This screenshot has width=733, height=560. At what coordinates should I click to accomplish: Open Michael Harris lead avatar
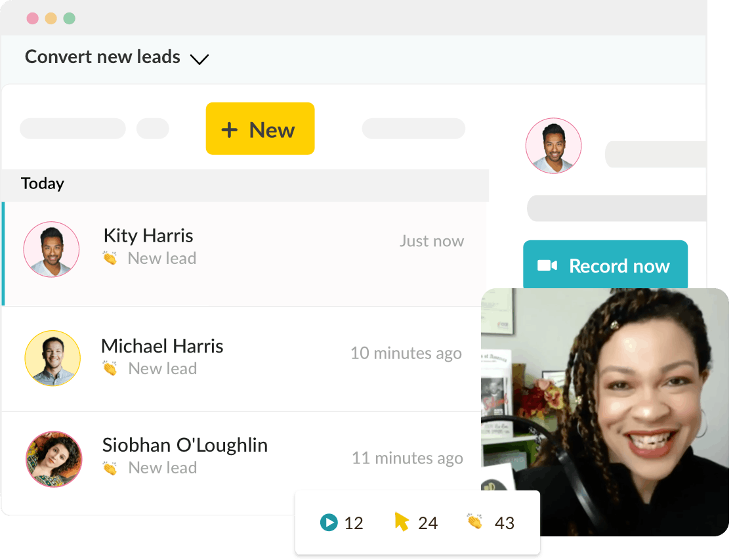52,358
